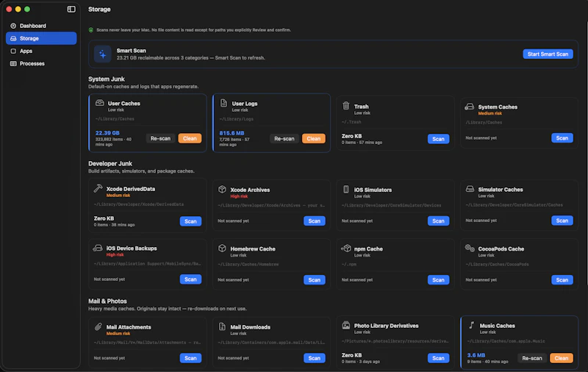Click the 3.6 MB Music Caches size
The width and height of the screenshot is (588, 372).
[476, 355]
